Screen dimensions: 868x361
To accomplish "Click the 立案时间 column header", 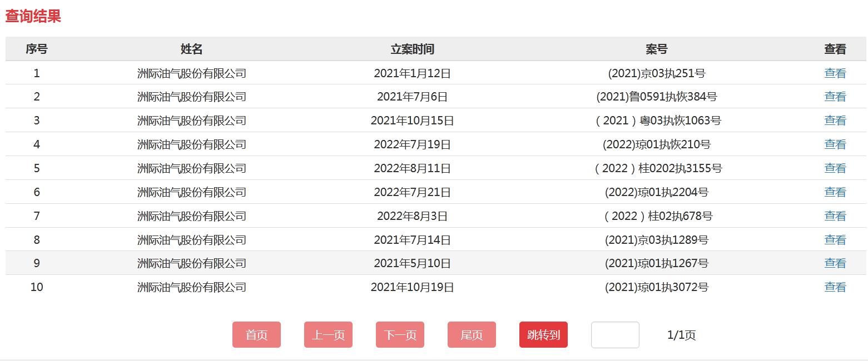I will click(x=412, y=49).
